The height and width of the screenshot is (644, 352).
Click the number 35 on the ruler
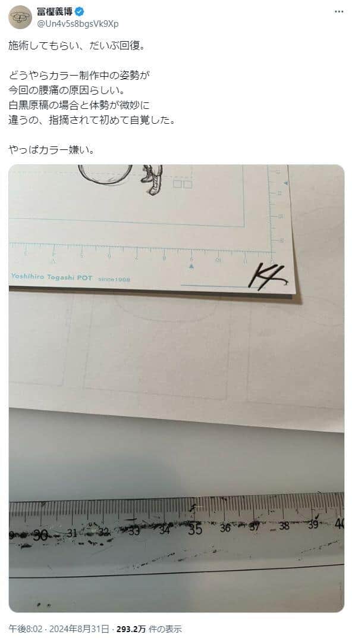pyautogui.click(x=195, y=529)
